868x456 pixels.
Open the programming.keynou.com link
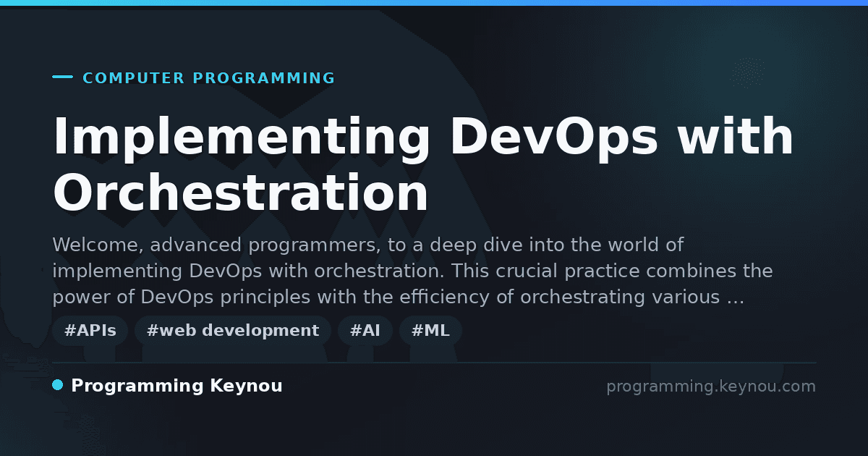[711, 387]
